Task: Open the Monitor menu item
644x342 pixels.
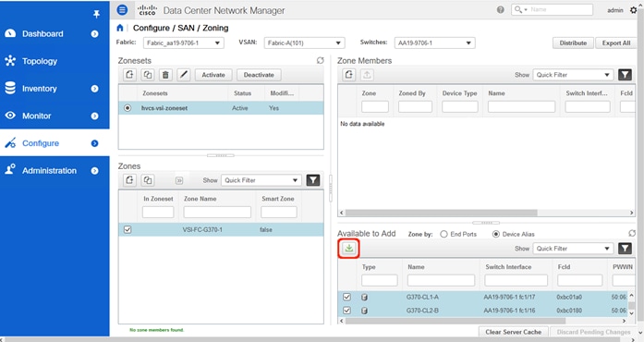Action: [x=37, y=116]
